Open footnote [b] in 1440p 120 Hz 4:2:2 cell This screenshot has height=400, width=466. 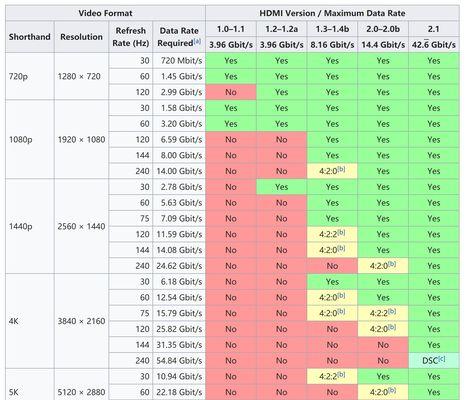(341, 232)
